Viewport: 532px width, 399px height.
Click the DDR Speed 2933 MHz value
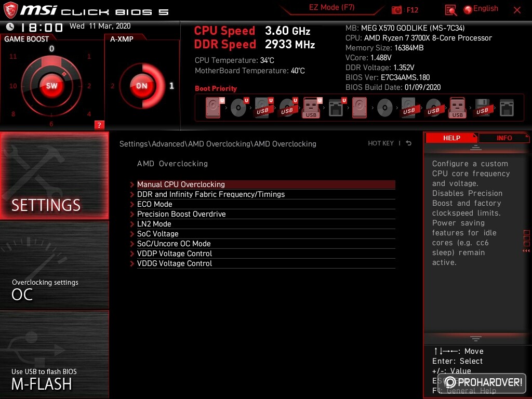(x=290, y=45)
